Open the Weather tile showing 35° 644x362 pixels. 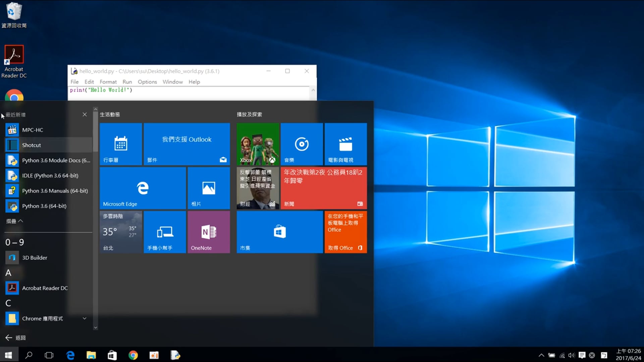tap(121, 232)
